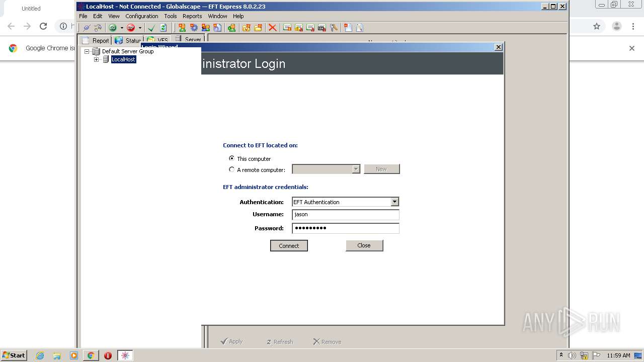
Task: Open the Window menu
Action: 217,16
